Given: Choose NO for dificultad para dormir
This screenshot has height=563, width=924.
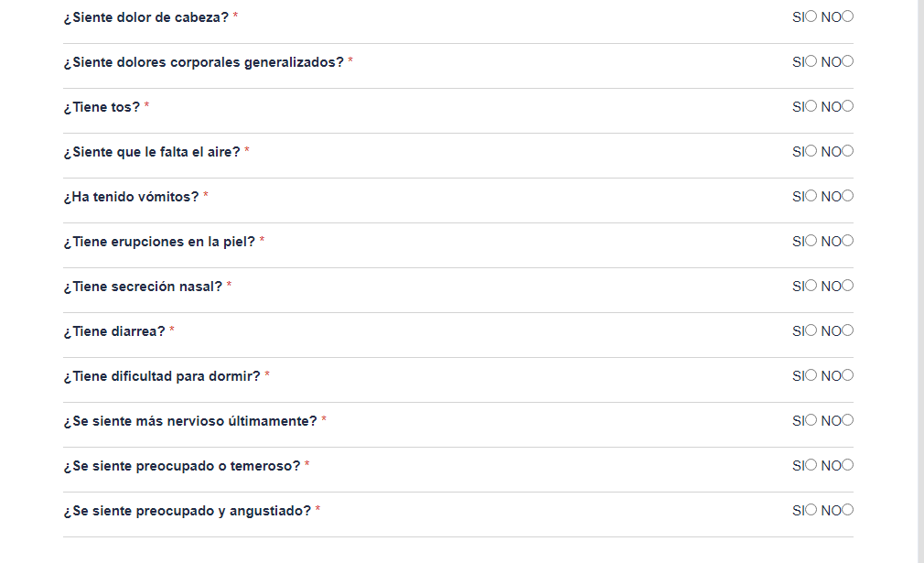Looking at the screenshot, I should click(x=848, y=375).
